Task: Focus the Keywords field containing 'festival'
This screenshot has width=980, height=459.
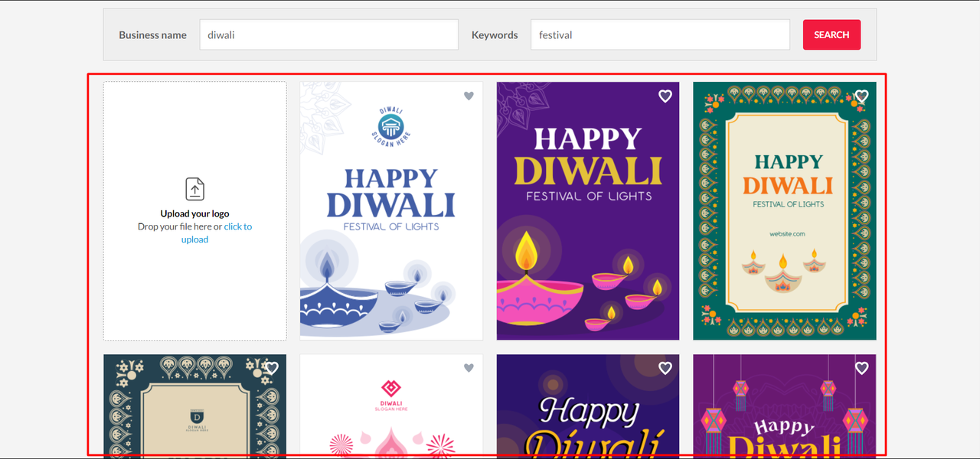Action: pos(660,34)
